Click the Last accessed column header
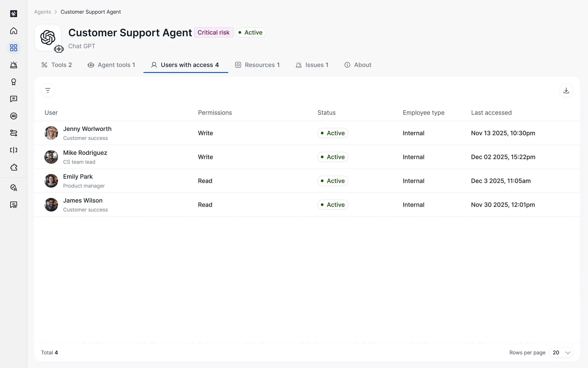The width and height of the screenshot is (588, 368). click(491, 113)
